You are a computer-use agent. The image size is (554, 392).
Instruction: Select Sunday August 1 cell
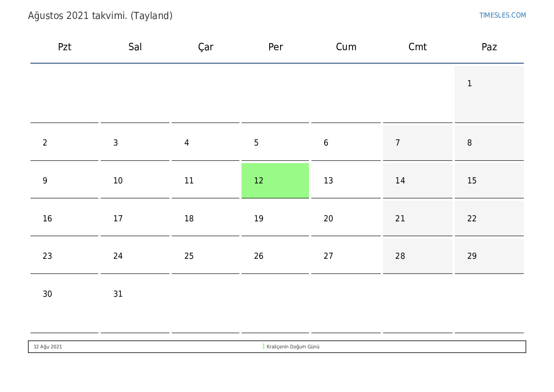[489, 94]
